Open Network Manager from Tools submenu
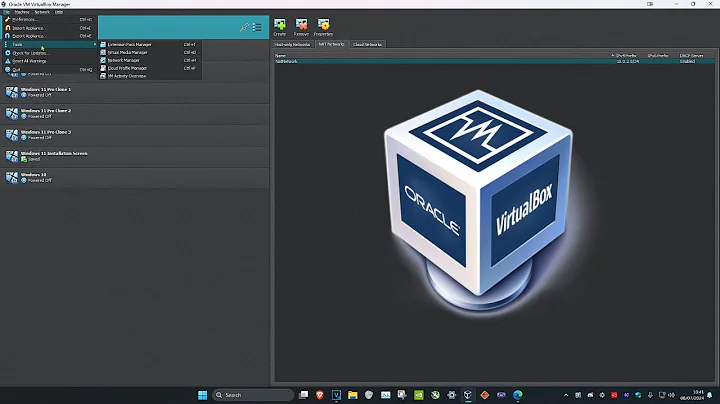Screen dimensions: 720x404 [149, 60]
